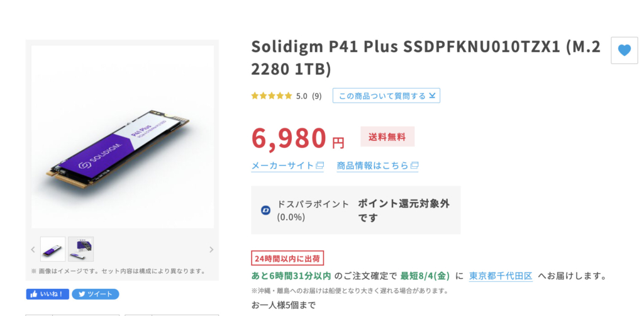Image resolution: width=644 pixels, height=316 pixels.
Task: Expand the この商品ついて質問する section
Action: point(386,96)
